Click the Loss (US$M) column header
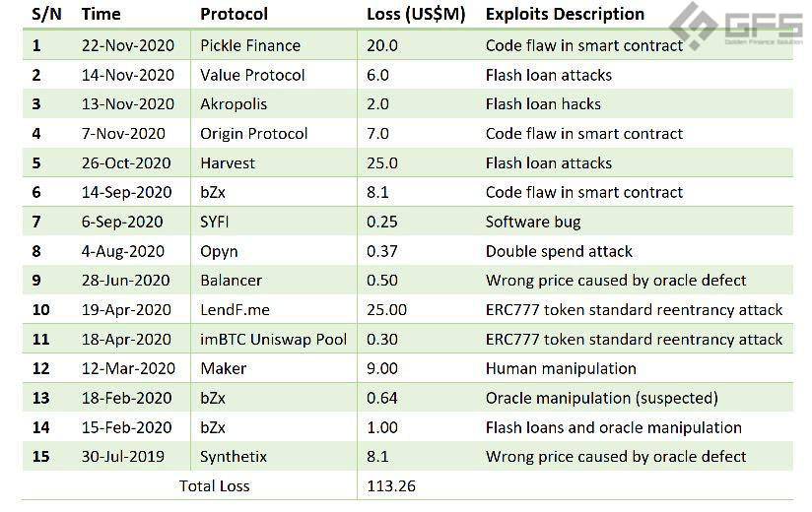The width and height of the screenshot is (812, 512). 416,14
